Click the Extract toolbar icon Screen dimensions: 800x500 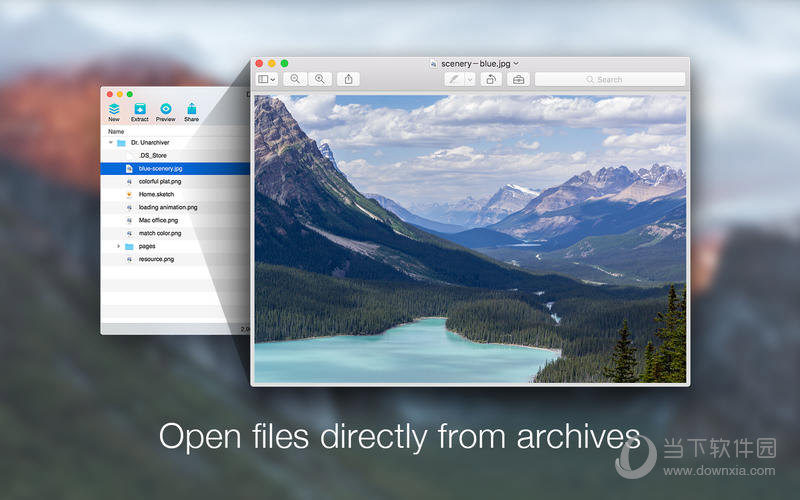(140, 109)
